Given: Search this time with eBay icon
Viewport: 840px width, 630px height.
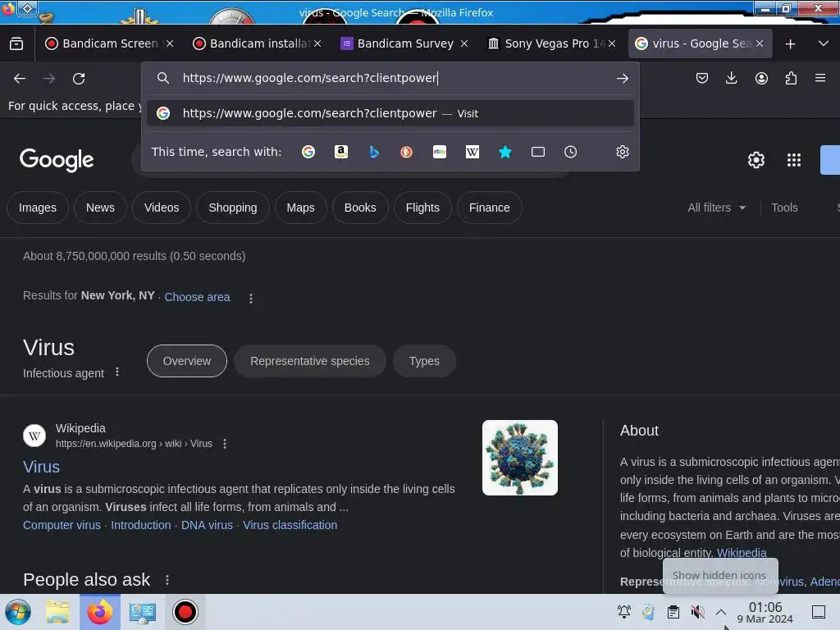Looking at the screenshot, I should 440,152.
